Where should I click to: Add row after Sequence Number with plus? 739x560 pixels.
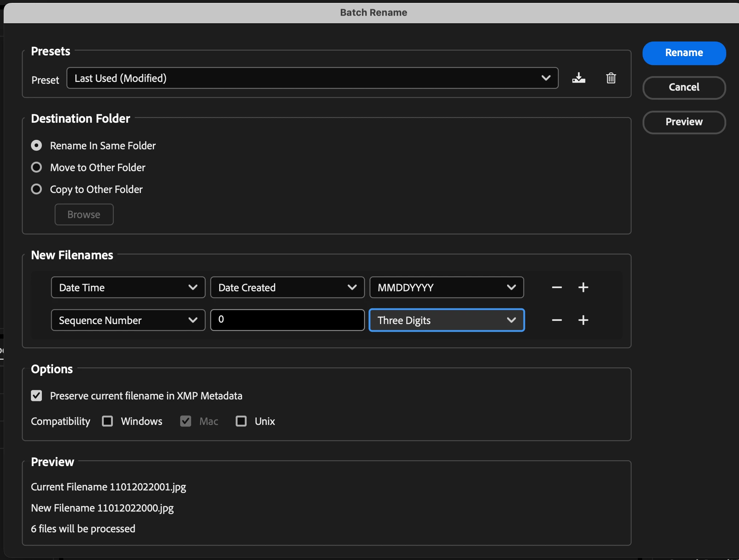583,320
